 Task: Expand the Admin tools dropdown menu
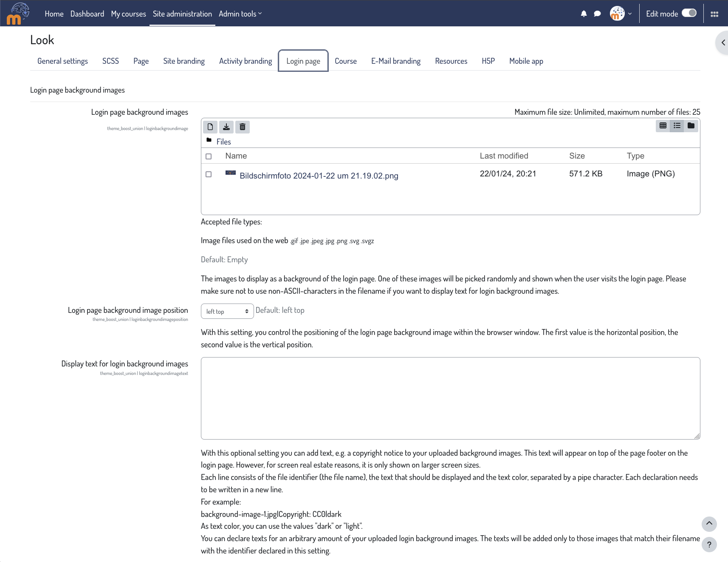coord(240,14)
